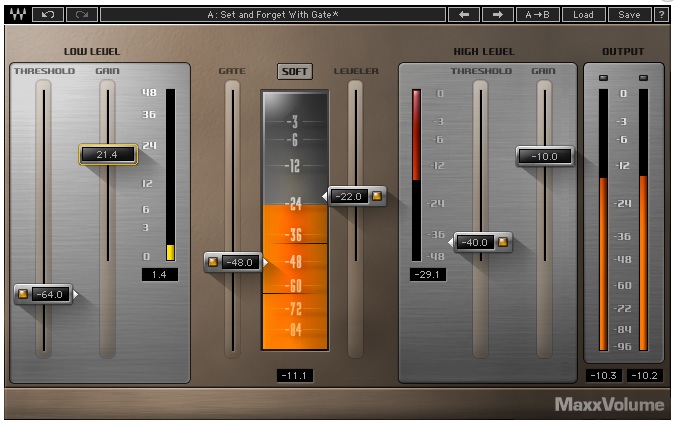Click the Low Level yellow gain meter

pyautogui.click(x=170, y=175)
